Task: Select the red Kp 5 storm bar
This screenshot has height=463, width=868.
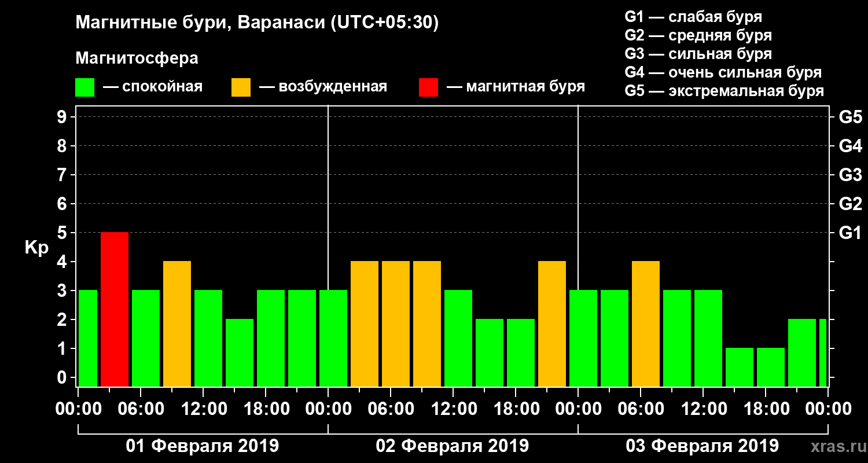Action: [115, 309]
